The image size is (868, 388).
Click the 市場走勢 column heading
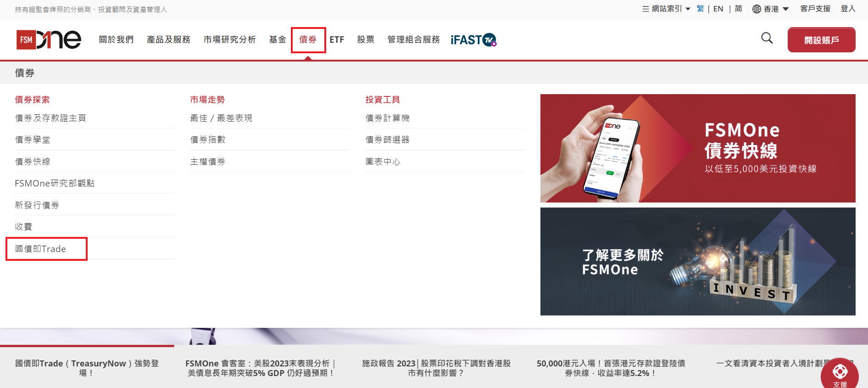pyautogui.click(x=207, y=100)
